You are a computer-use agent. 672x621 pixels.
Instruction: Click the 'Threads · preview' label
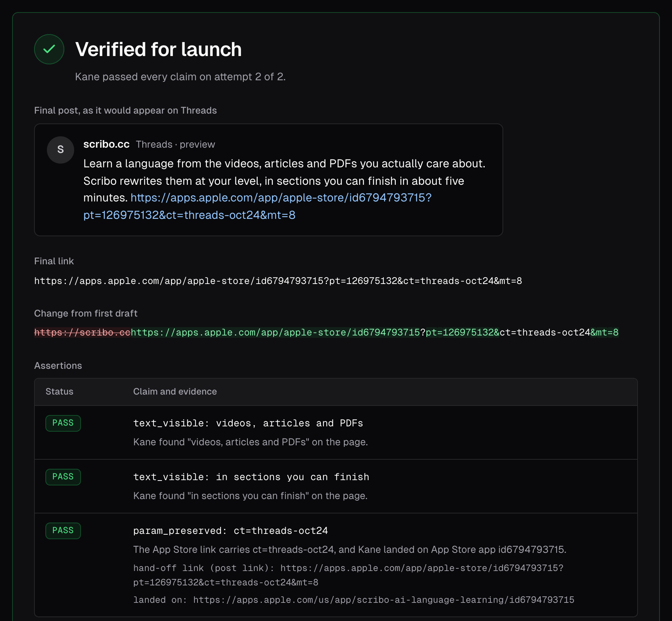pos(176,145)
